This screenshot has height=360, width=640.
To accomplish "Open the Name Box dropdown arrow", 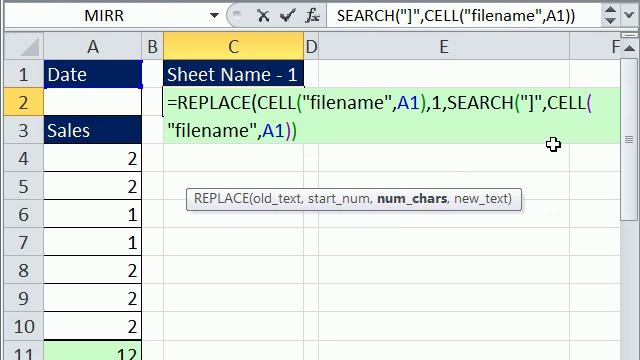I will click(214, 16).
